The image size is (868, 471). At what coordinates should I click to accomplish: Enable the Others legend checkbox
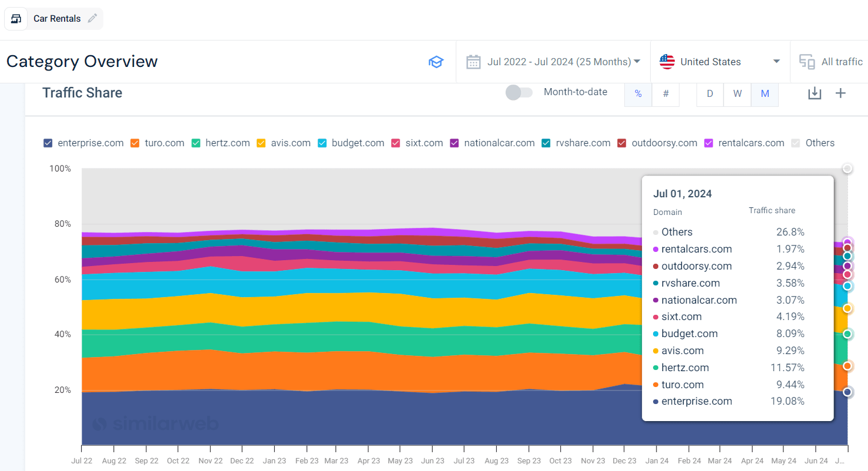pyautogui.click(x=796, y=143)
